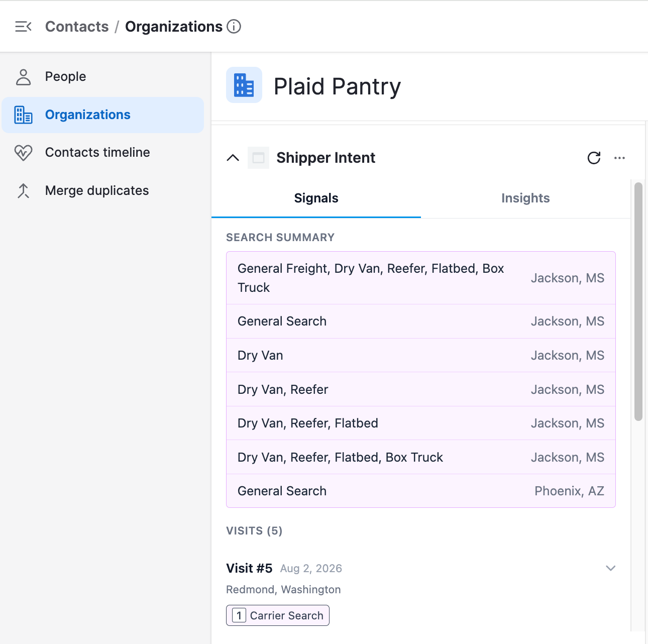Click the Redmond, Washington location text
The height and width of the screenshot is (644, 648).
[x=283, y=590]
